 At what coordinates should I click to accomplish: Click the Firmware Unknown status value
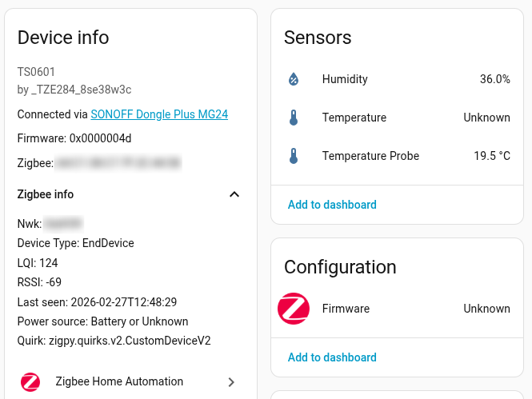tap(486, 309)
